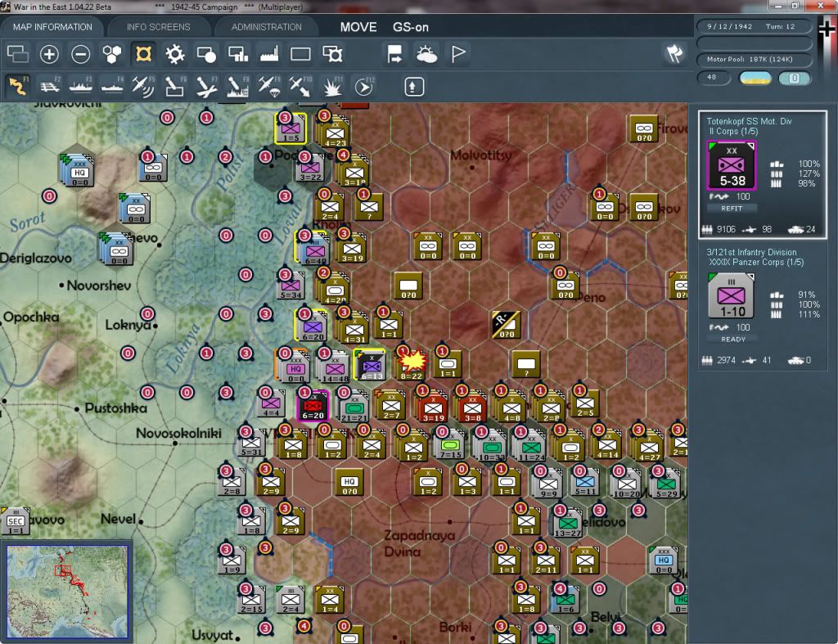Viewport: 838px width, 644px height.
Task: Click the screen-with-gear toolbar icon
Action: (332, 54)
